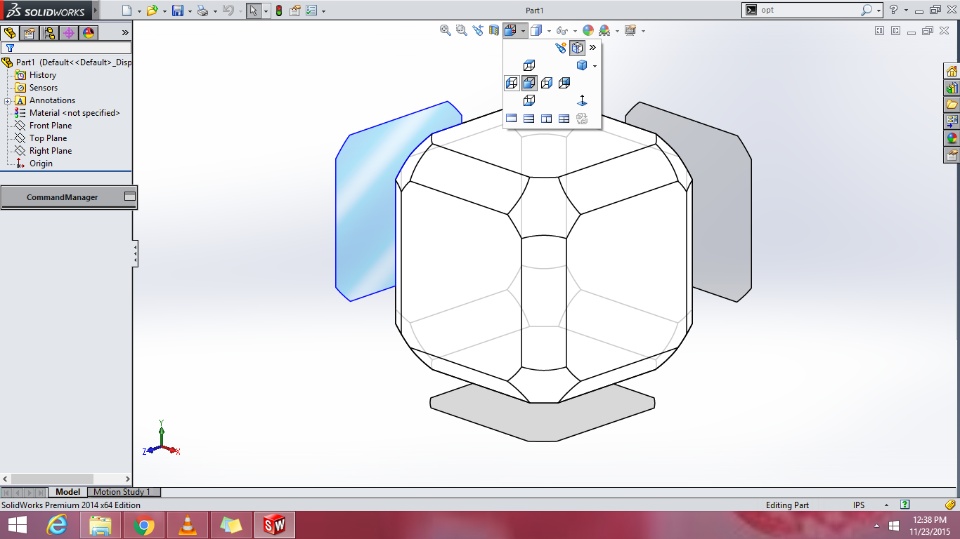Toggle the CommandManager panel box
Screen dimensions: 960x539
click(130, 197)
